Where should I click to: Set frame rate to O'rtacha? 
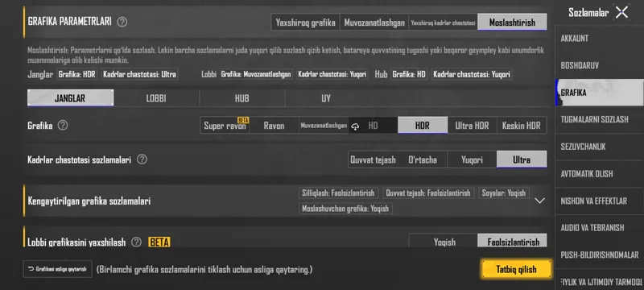423,159
